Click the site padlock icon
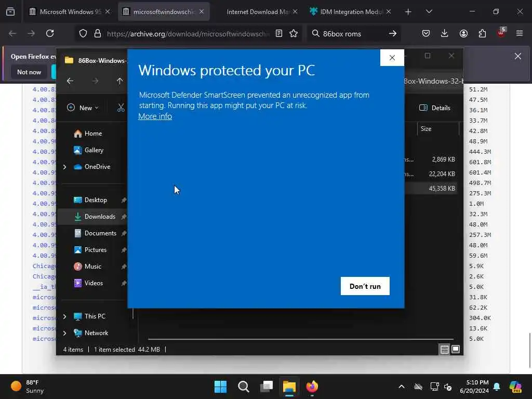The width and height of the screenshot is (532, 399). (98, 34)
